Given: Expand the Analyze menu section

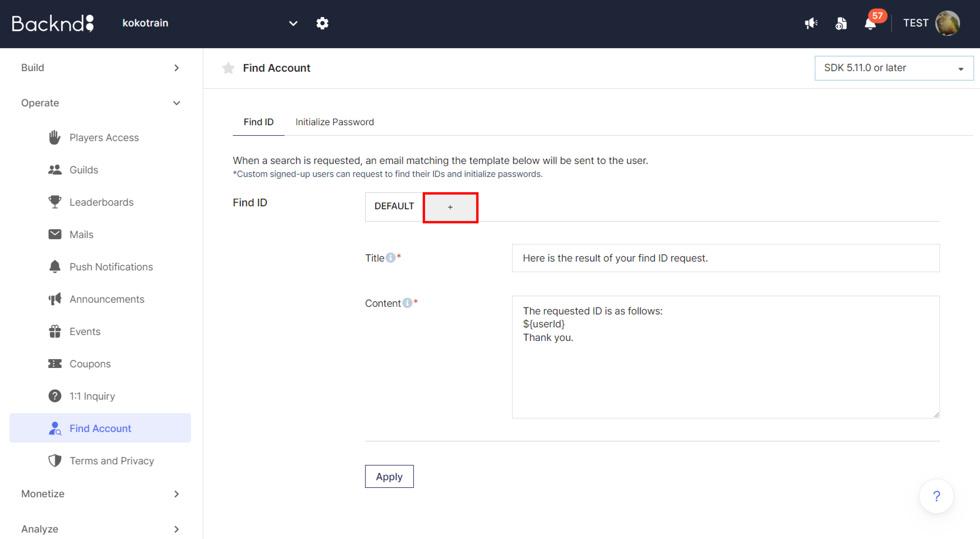Looking at the screenshot, I should 100,529.
